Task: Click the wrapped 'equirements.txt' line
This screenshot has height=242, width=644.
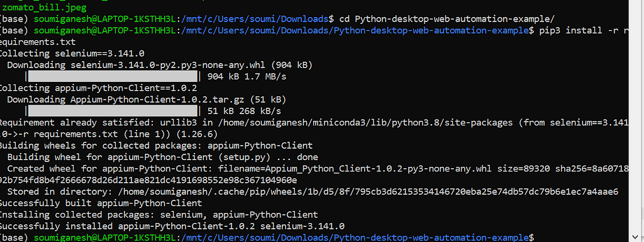Action: (38, 42)
